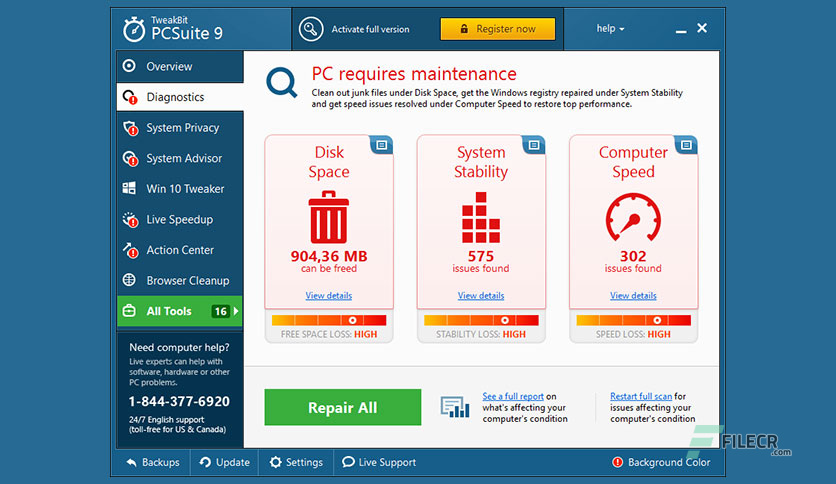836x484 pixels.
Task: Click the Repair All button
Action: tap(343, 407)
